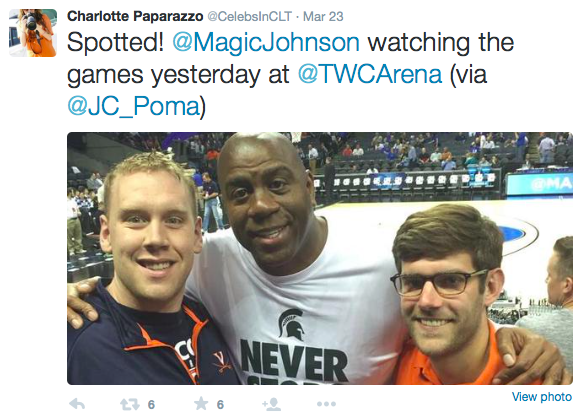Screen dimensions: 580x420
Task: Open Charlotte Paparazzo profile avatar
Action: (33, 33)
